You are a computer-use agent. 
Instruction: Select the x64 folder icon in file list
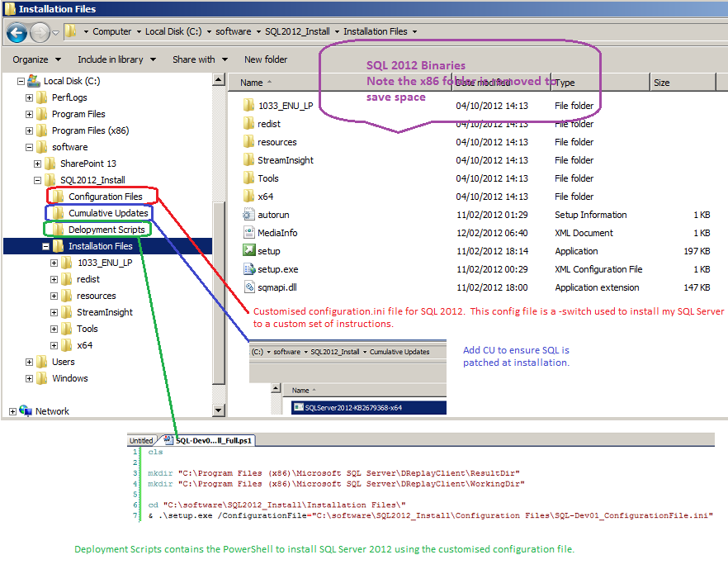click(249, 196)
